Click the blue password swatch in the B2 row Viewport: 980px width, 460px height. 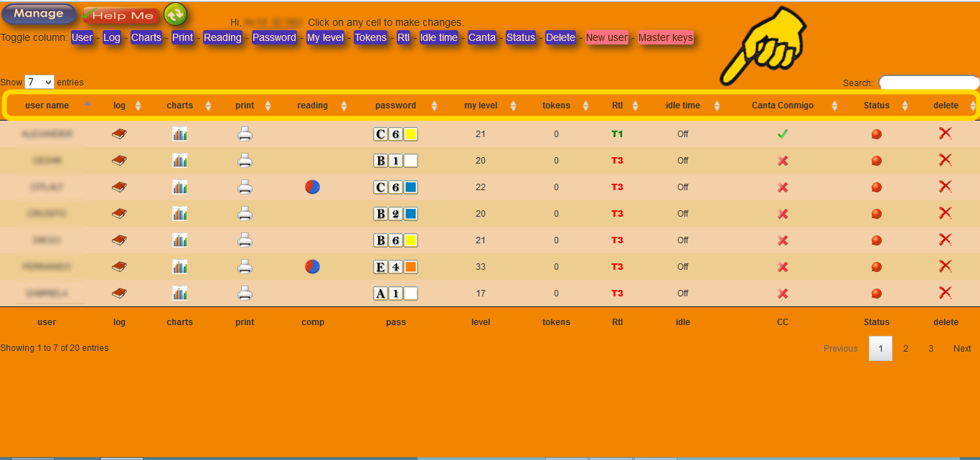(410, 214)
